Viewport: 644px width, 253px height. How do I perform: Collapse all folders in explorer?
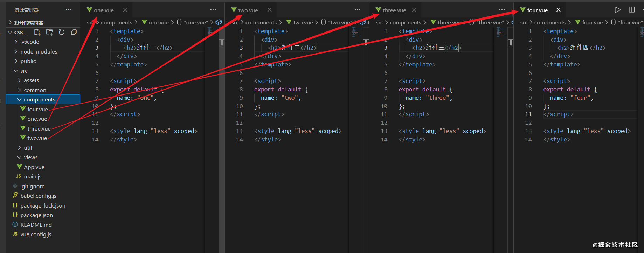tap(74, 32)
